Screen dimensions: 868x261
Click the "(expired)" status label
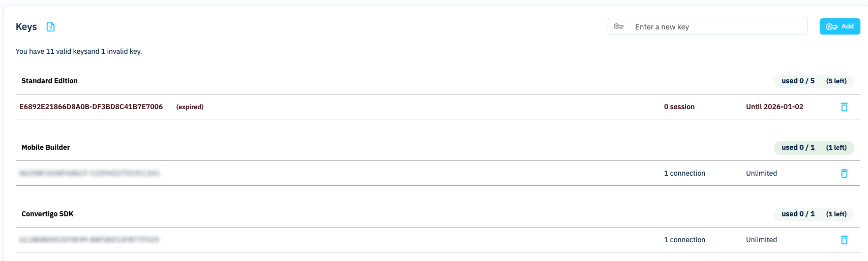(x=190, y=107)
